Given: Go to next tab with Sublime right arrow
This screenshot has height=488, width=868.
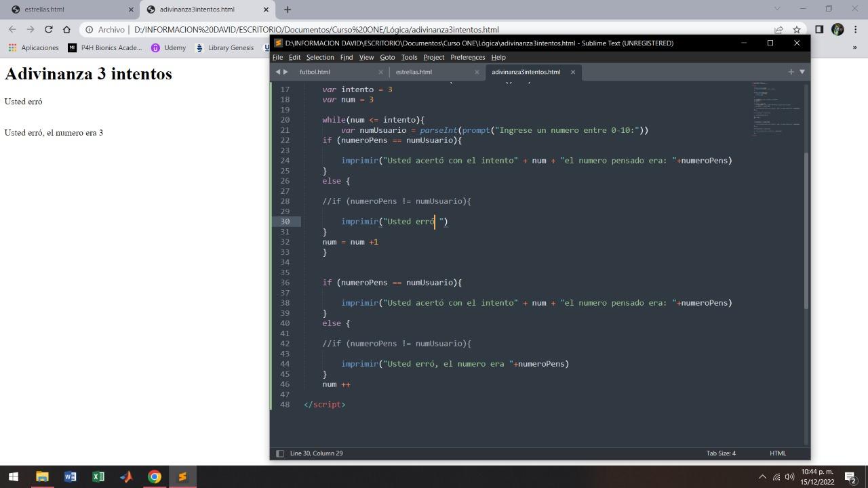Looking at the screenshot, I should click(285, 72).
